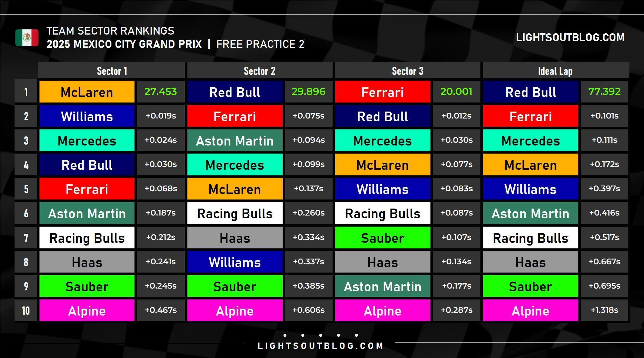
Task: Click the red Ferrari cell topping Sector 3
Action: click(383, 92)
